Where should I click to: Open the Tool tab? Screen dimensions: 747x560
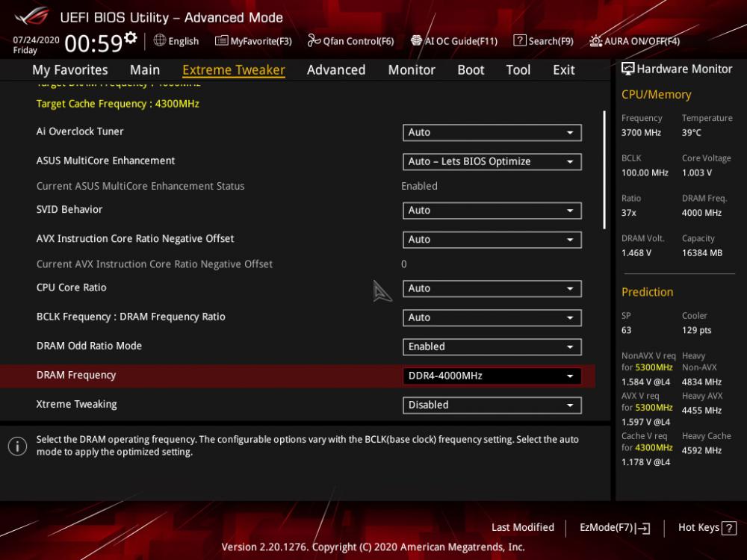coord(518,70)
